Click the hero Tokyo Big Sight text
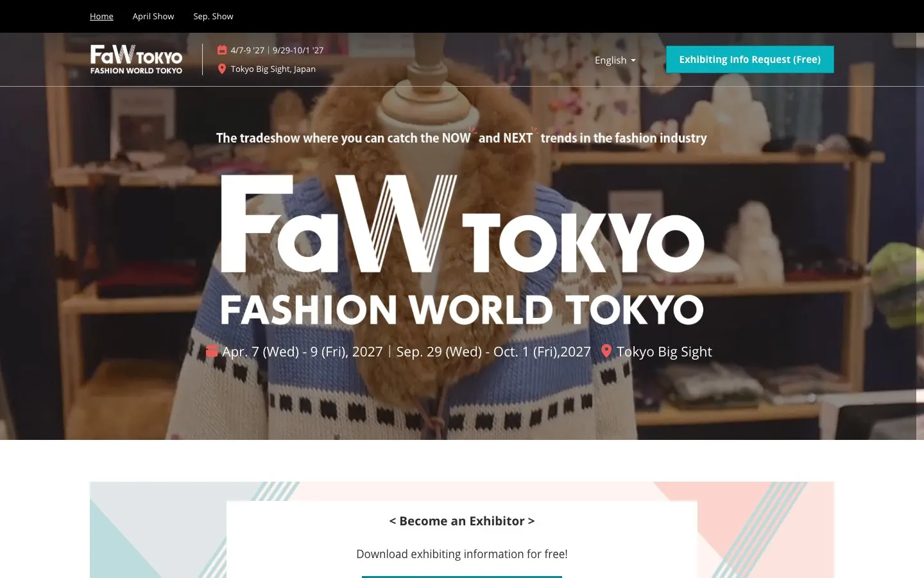Viewport: 924px width, 578px height. coord(664,351)
